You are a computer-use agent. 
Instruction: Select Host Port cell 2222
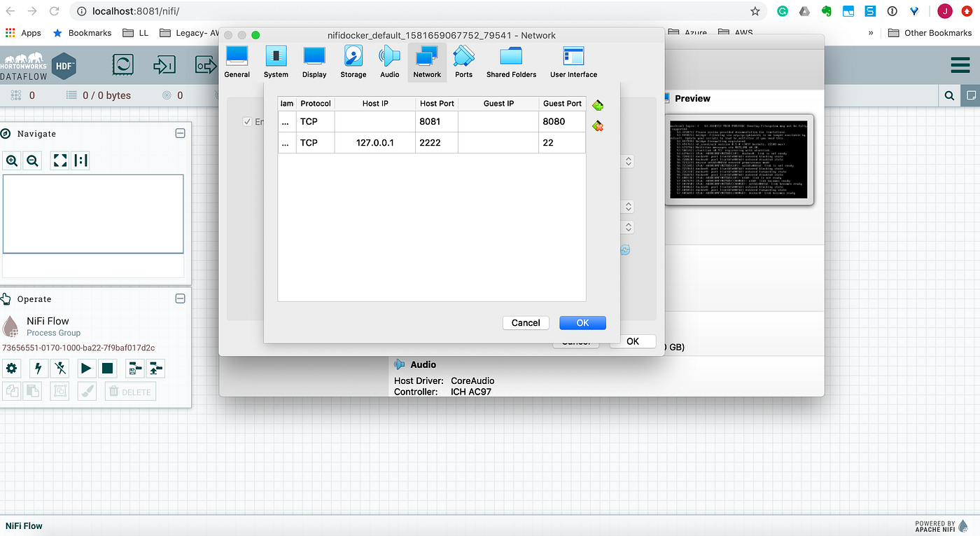click(437, 142)
